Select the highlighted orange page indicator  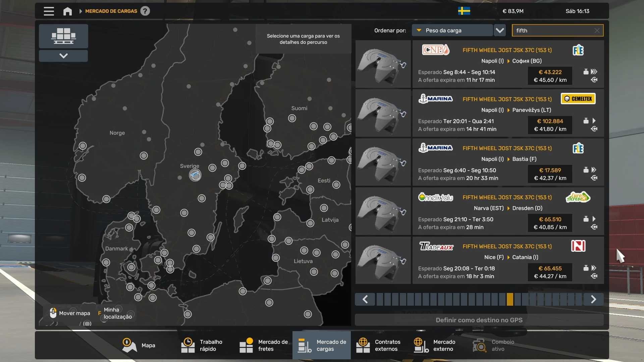coord(510,299)
